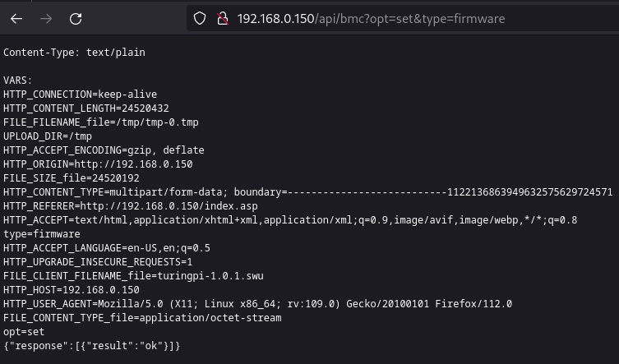Click the HTTP_CONNECTION=keep-alive line
Image resolution: width=619 pixels, height=364 pixels.
[80, 94]
